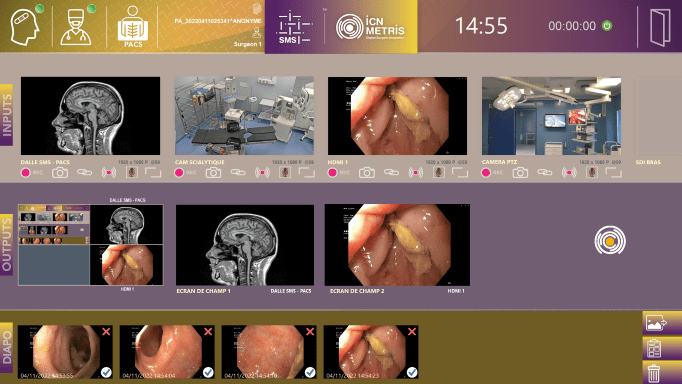Screen dimensions: 682x384
Task: Select the SDI BRAS input slot
Action: [x=659, y=116]
